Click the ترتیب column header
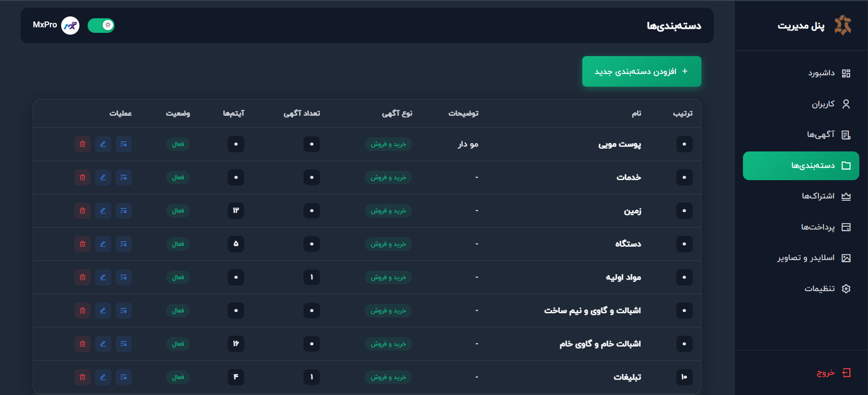 pos(683,114)
